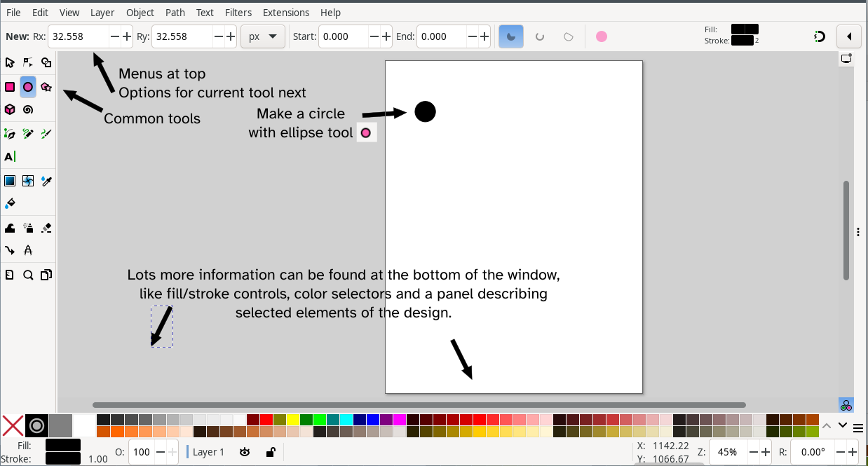This screenshot has width=868, height=466.
Task: Select the Star and polygon tool
Action: coord(46,87)
